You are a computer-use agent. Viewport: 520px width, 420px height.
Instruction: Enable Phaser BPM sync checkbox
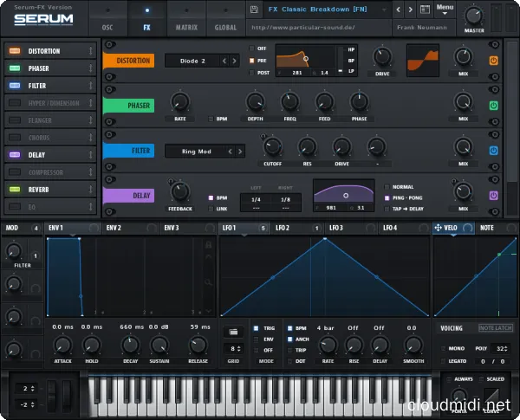[x=211, y=119]
